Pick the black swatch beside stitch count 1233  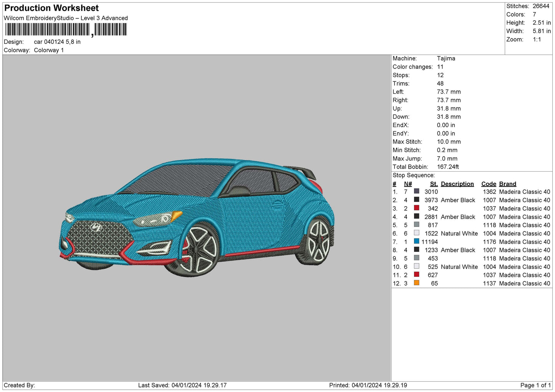(x=416, y=250)
